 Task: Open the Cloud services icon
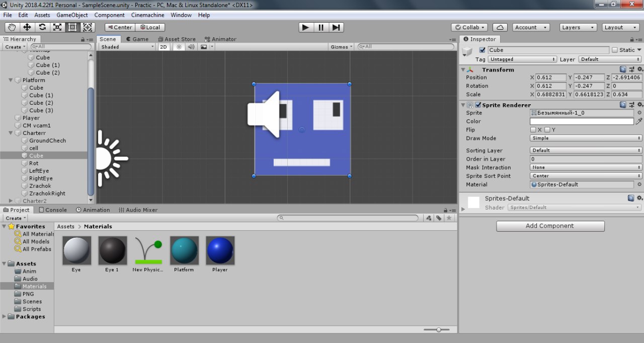(x=500, y=27)
